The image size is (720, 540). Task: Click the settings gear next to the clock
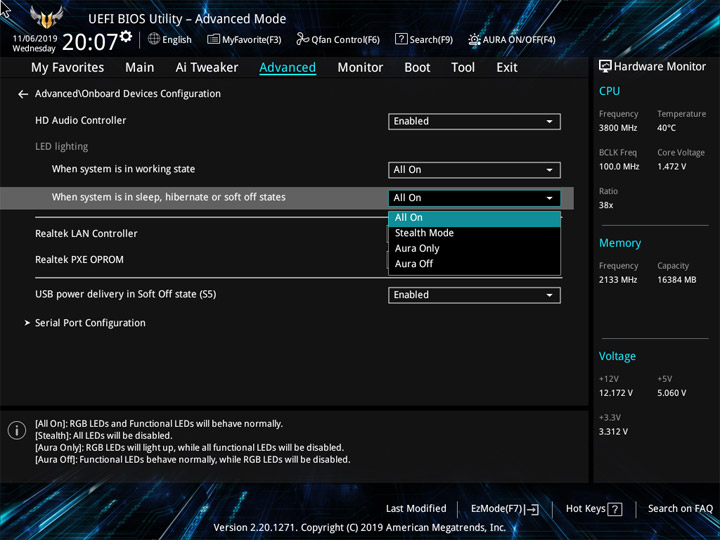coord(126,36)
